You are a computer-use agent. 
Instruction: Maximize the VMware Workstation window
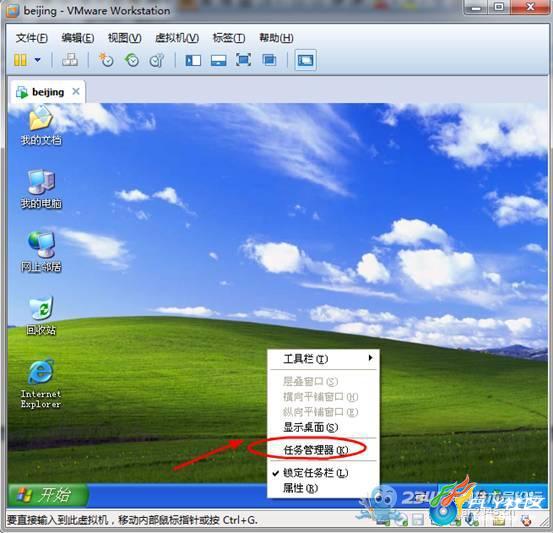click(x=499, y=7)
